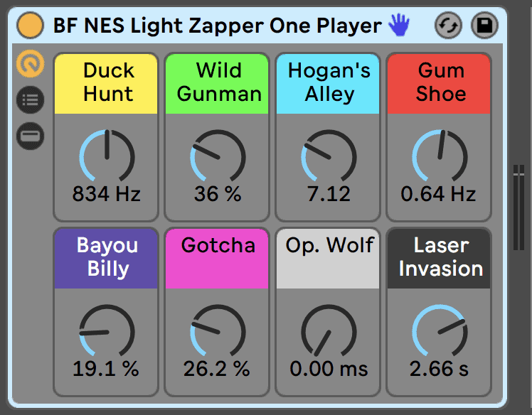532x415 pixels.
Task: Toggle Show/Hide Devices icon
Action: pyautogui.click(x=30, y=136)
